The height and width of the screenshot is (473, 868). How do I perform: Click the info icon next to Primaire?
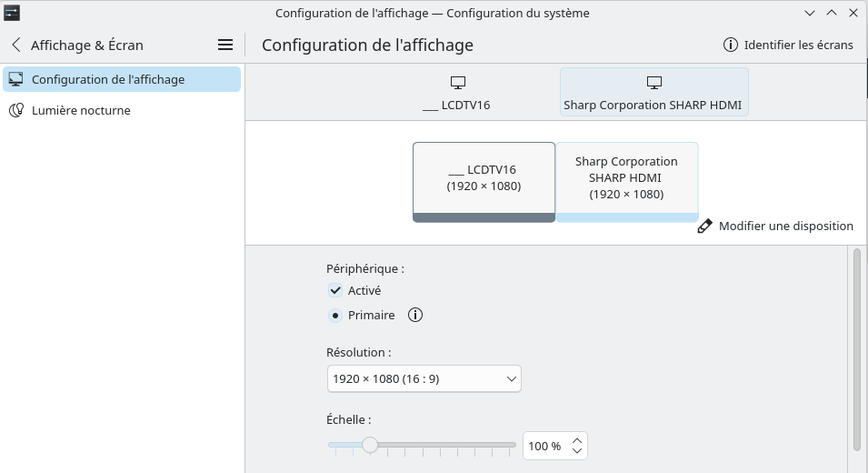[x=415, y=316]
